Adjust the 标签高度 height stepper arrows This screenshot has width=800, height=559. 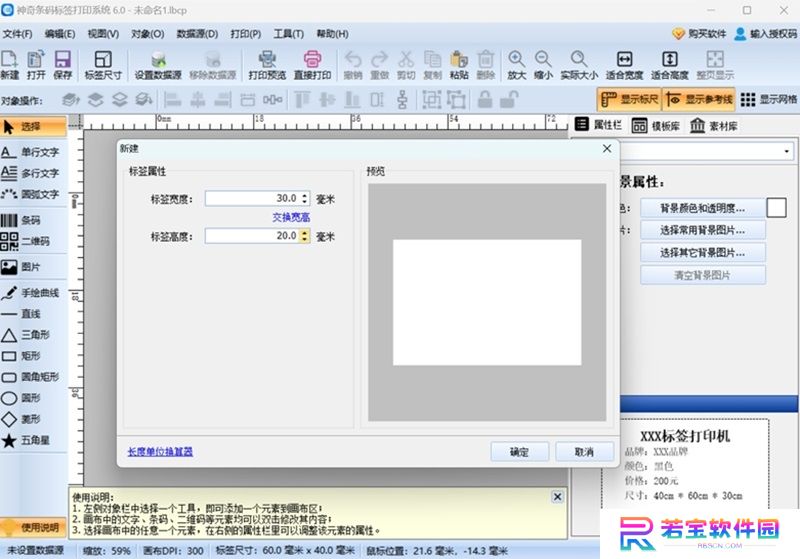click(305, 236)
